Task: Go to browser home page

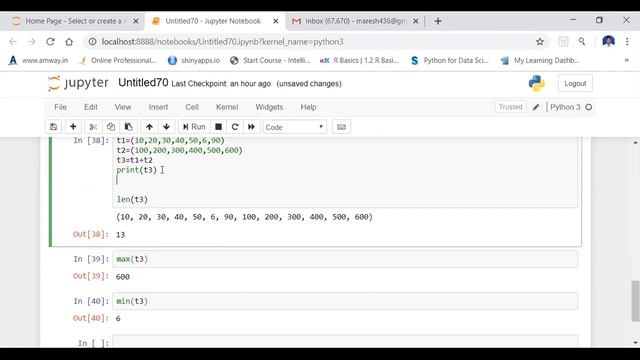Action: [69, 42]
